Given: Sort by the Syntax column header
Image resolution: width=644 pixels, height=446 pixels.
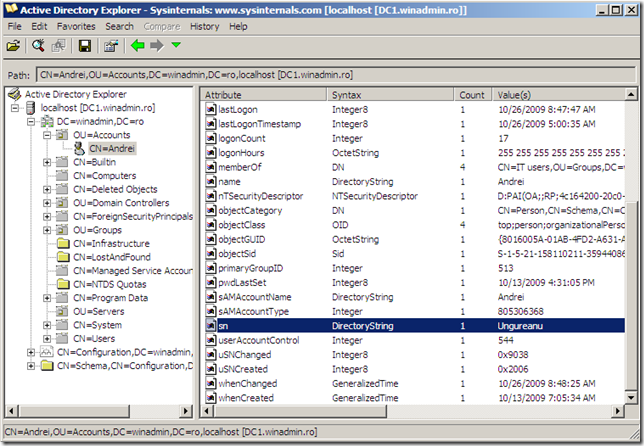Looking at the screenshot, I should coord(390,95).
